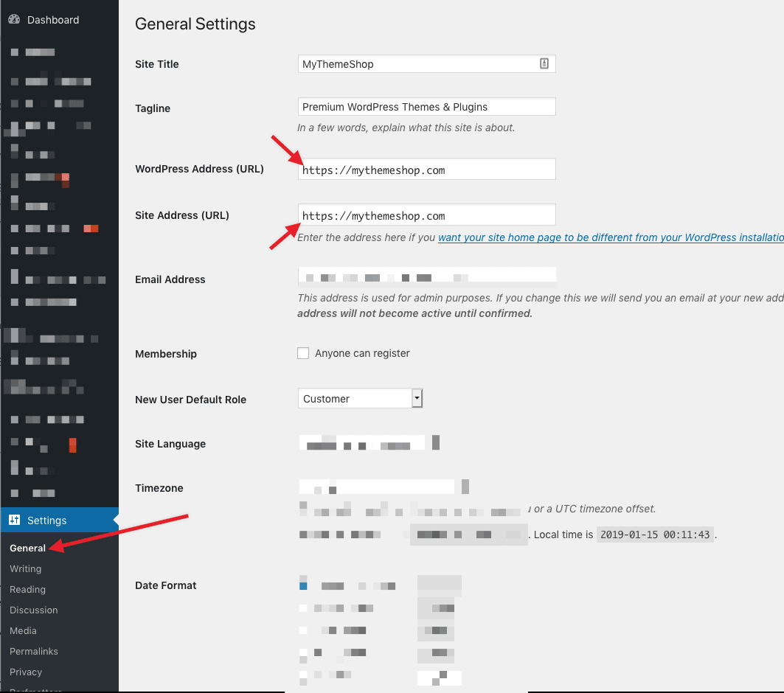Open Discussion settings page
784x693 pixels.
pyautogui.click(x=33, y=610)
